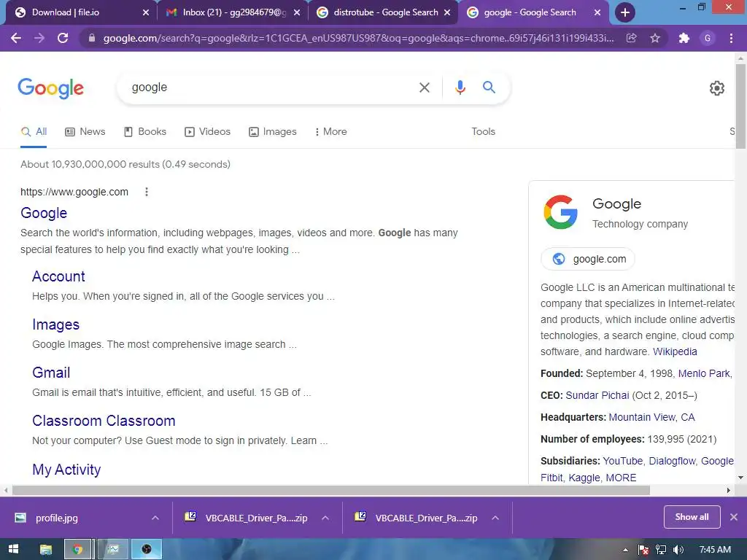Open the Wikipedia link in knowledge panel

coord(675,351)
